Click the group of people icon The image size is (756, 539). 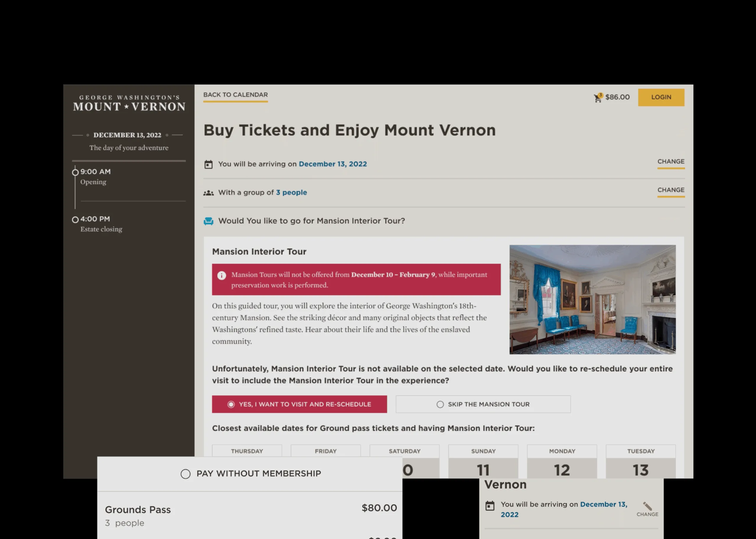[x=208, y=193]
